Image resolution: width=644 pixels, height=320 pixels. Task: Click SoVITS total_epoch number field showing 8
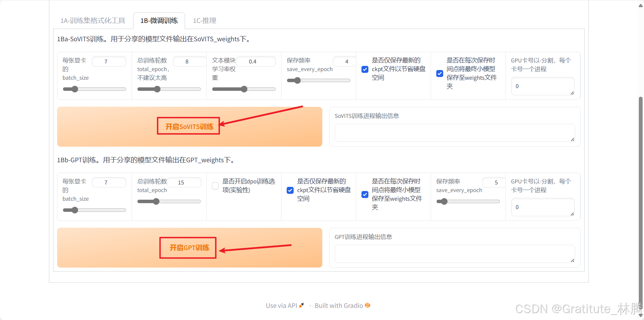point(189,61)
